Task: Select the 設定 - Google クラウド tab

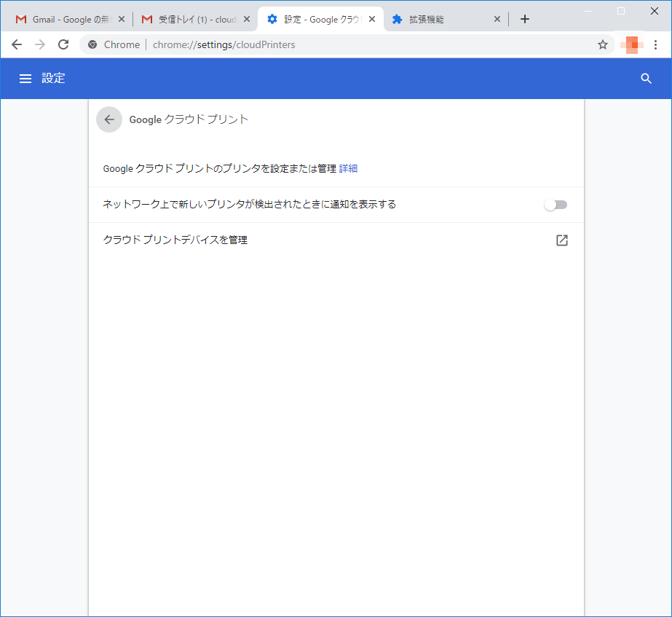Action: click(320, 19)
